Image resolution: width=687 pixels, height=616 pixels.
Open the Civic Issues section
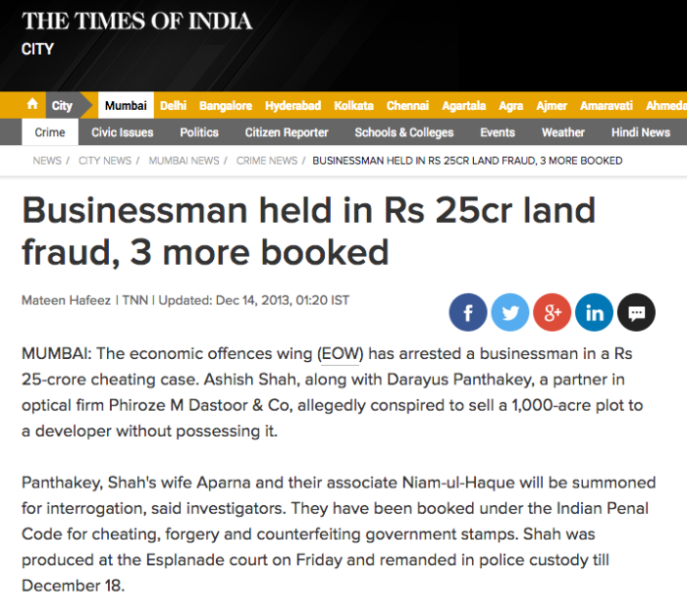coord(123,132)
